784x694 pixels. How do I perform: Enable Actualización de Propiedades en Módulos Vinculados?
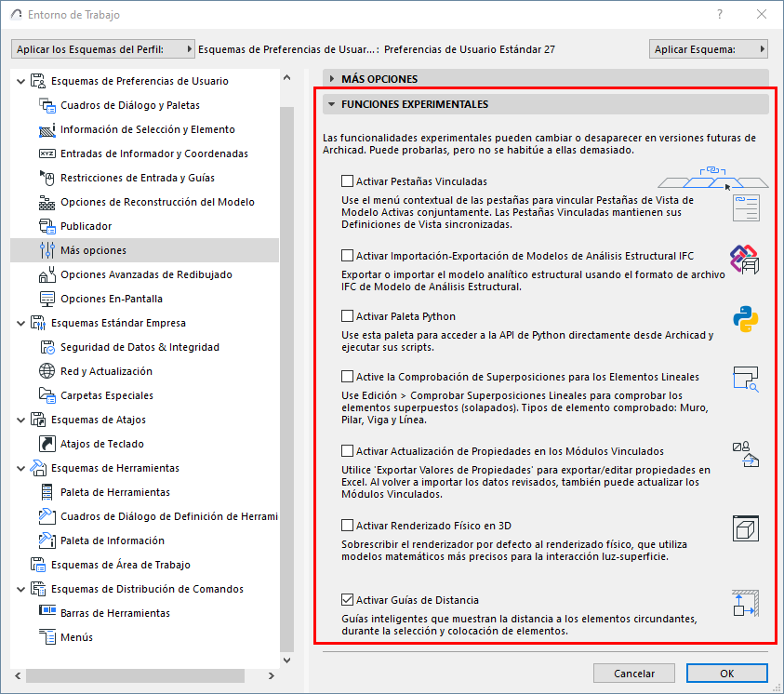(347, 450)
